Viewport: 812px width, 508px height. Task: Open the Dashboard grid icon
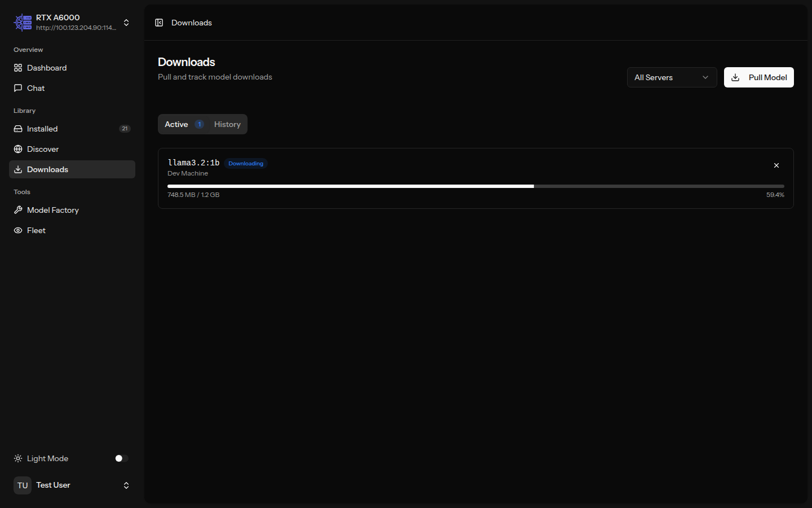click(17, 68)
